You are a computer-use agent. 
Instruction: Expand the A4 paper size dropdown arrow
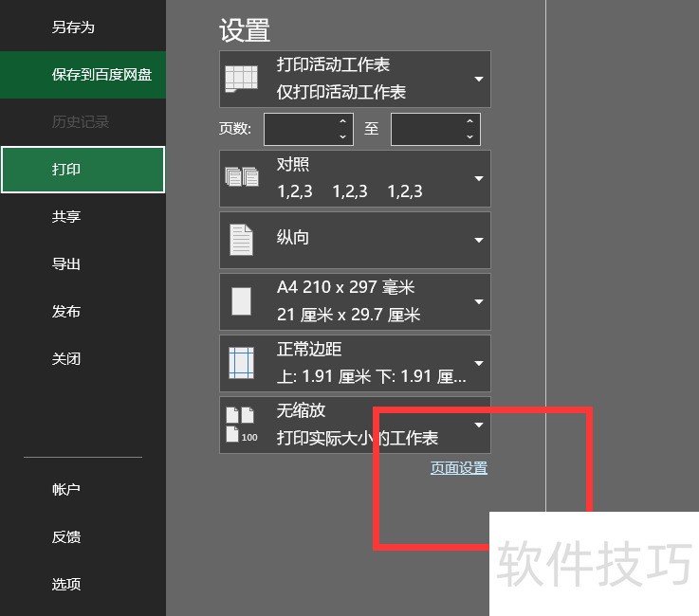(x=479, y=301)
